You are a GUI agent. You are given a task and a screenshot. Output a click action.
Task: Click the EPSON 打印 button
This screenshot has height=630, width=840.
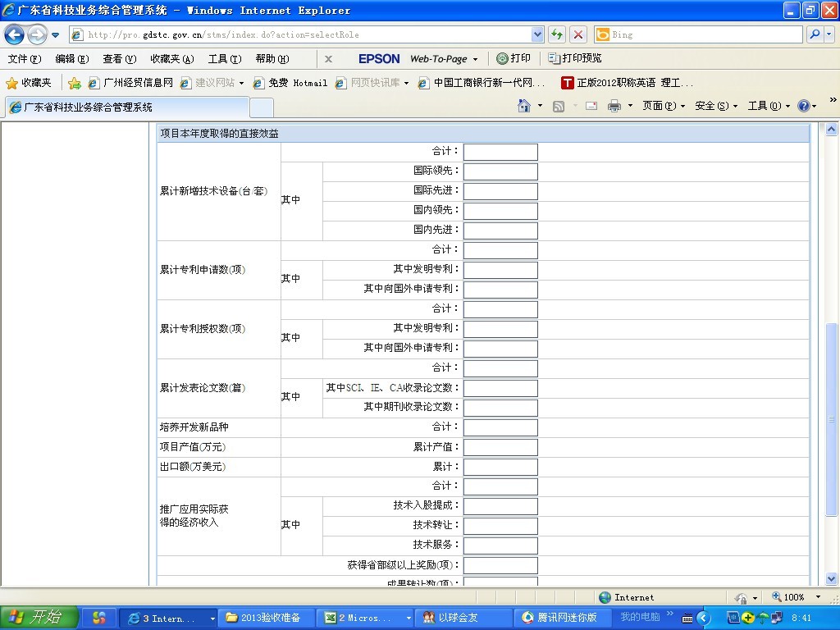point(514,58)
